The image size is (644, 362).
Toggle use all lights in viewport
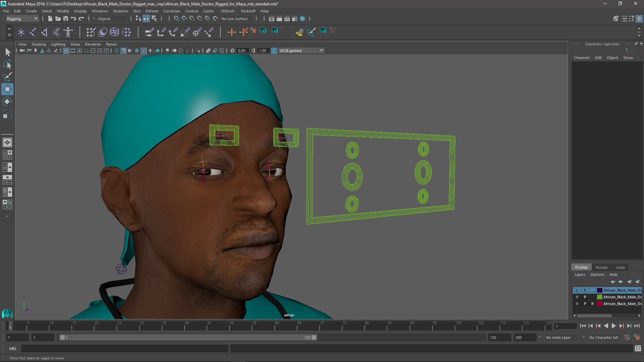click(x=150, y=51)
